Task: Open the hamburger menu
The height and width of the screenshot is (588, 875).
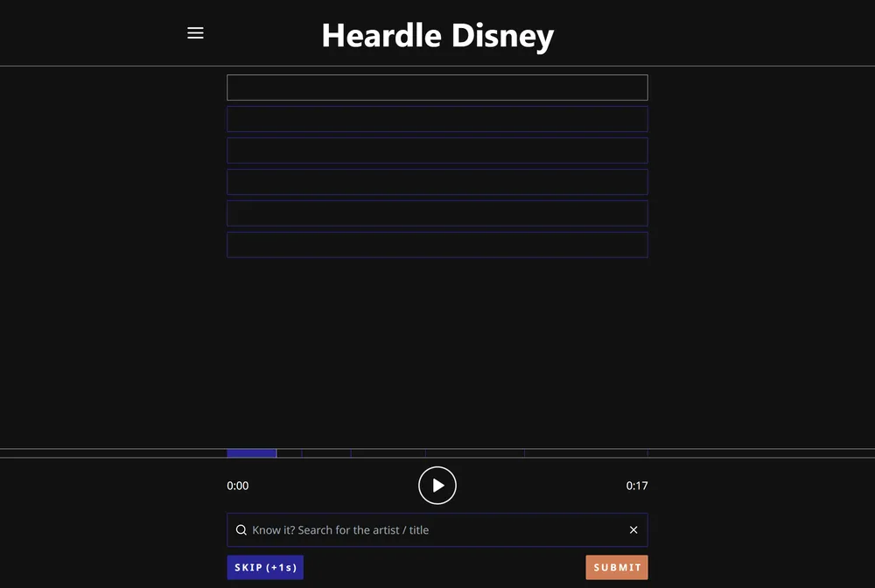Action: point(195,33)
